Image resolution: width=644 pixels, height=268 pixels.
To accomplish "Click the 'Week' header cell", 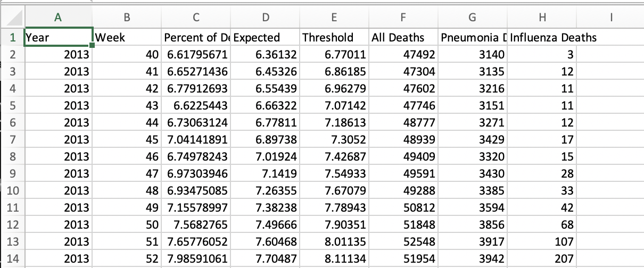I will pyautogui.click(x=127, y=37).
